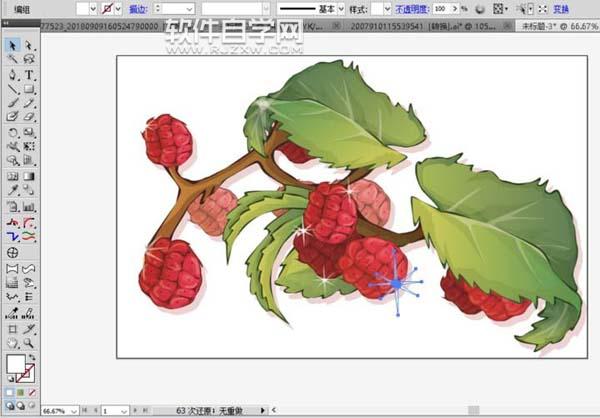Select the Selection (black arrow) tool
This screenshot has height=418, width=600.
[x=12, y=46]
